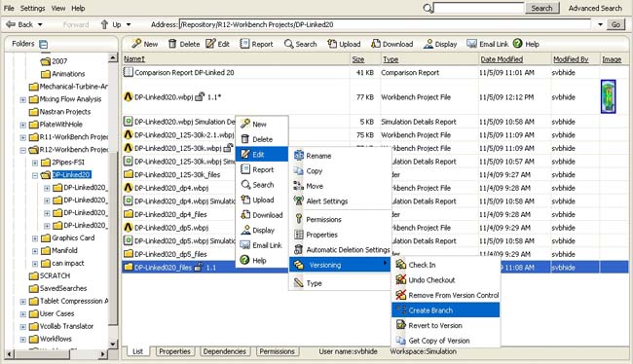The height and width of the screenshot is (364, 633).
Task: Select Comparison Report DP-Linked 20 row
Action: [x=375, y=73]
